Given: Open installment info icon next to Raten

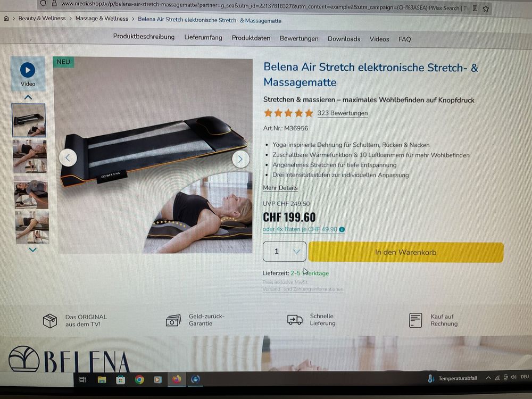Looking at the screenshot, I should [342, 230].
